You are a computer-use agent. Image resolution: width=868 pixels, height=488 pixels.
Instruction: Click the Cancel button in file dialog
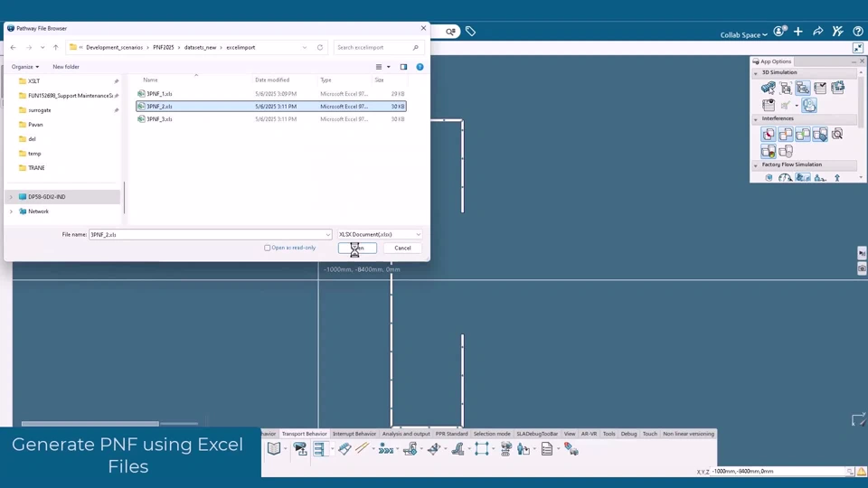click(402, 248)
